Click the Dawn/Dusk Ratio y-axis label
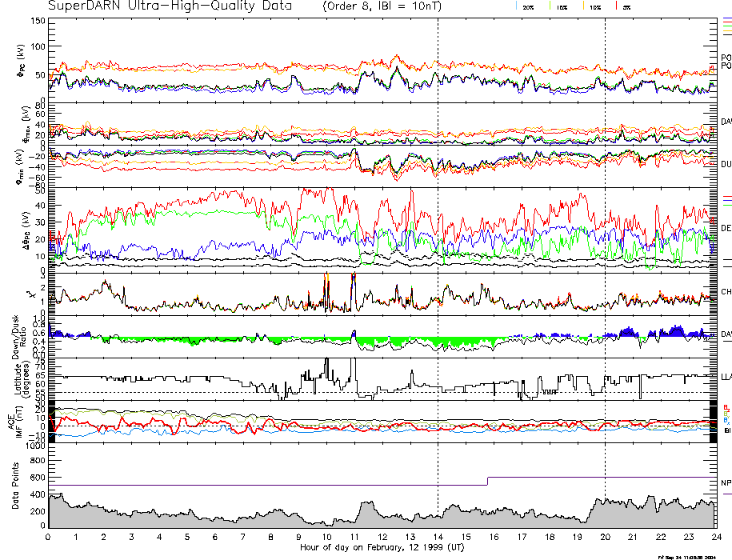Screen dimensions: 732x560 pyautogui.click(x=18, y=335)
